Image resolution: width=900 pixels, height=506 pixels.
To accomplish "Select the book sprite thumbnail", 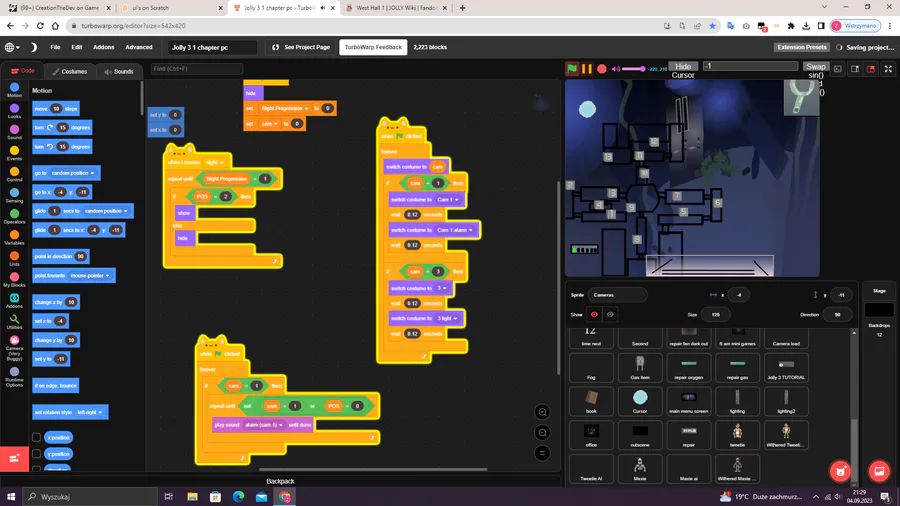I will click(x=591, y=401).
